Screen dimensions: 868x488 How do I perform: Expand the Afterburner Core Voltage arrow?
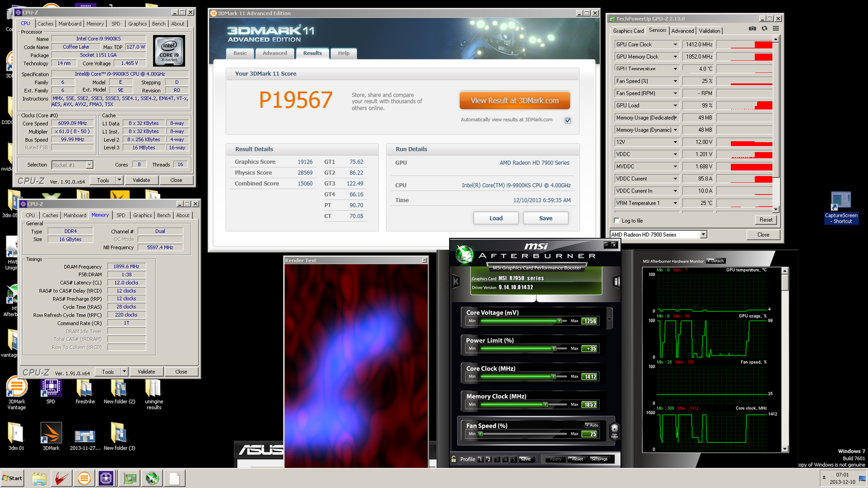609,319
